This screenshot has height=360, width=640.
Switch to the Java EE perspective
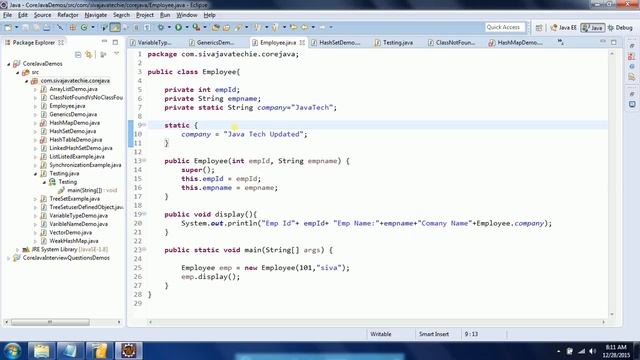(563, 28)
